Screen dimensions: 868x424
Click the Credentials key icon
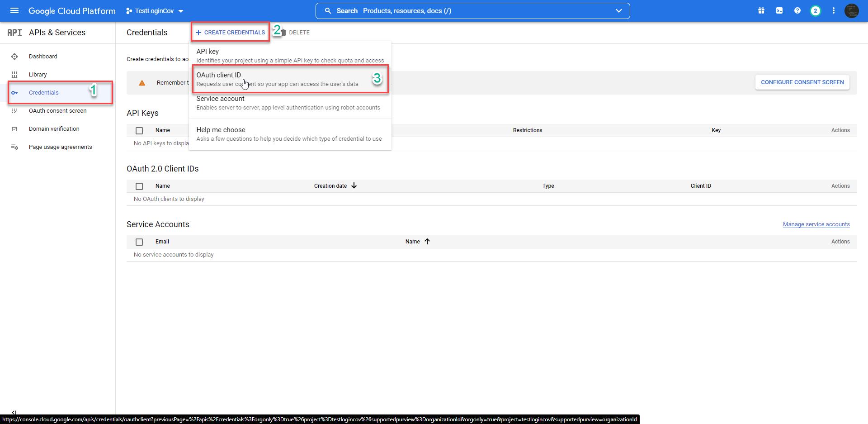(x=14, y=93)
